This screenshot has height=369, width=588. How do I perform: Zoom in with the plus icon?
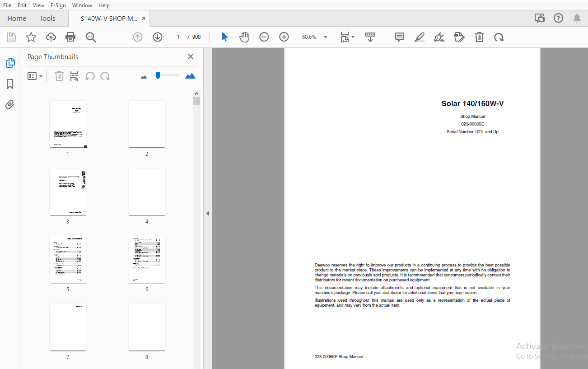click(284, 37)
